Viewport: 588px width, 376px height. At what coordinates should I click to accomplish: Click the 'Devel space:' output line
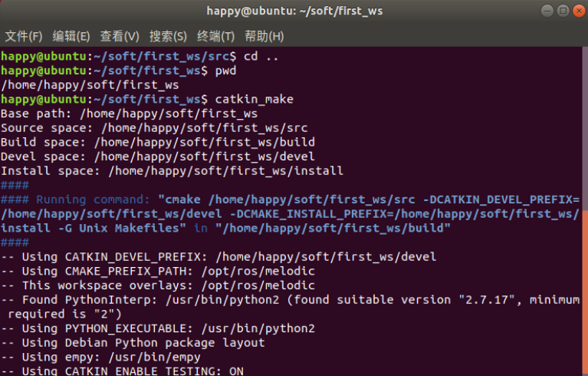(158, 157)
